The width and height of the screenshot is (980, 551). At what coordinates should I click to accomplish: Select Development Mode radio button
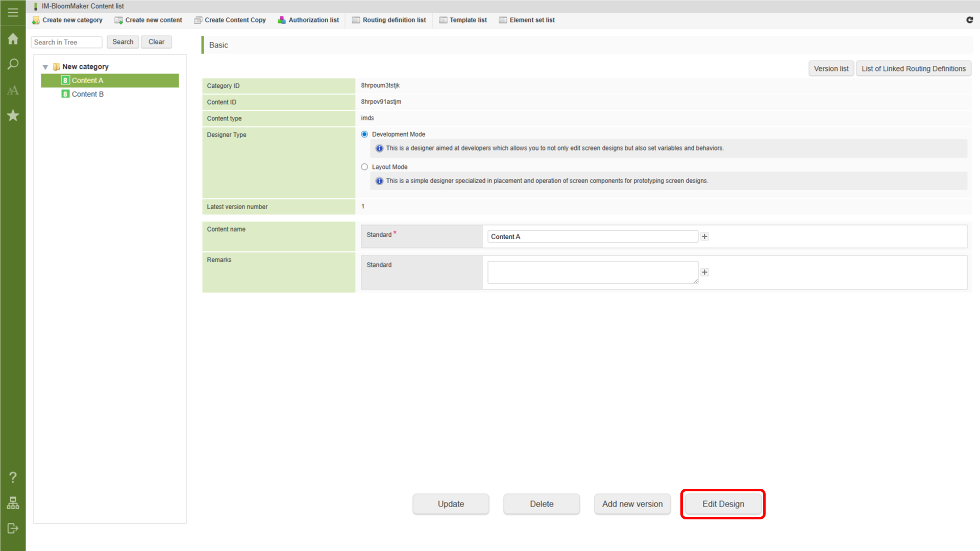pos(364,134)
